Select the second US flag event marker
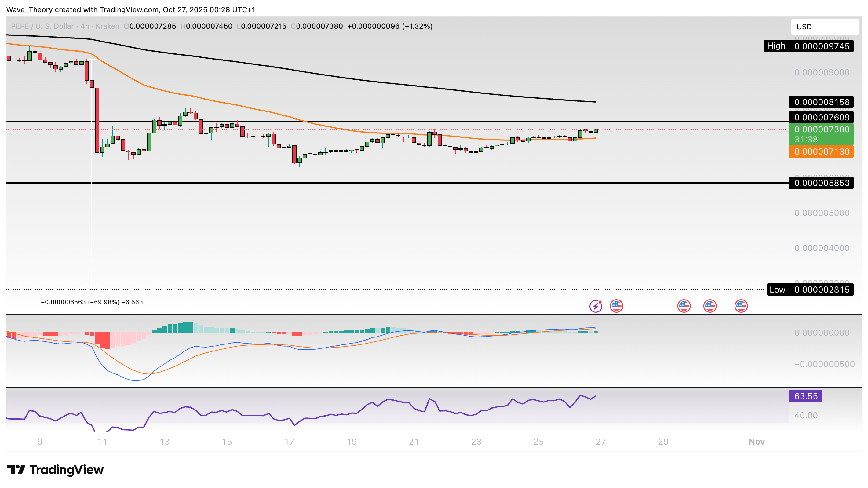Viewport: 868px width, 488px height. [x=684, y=306]
